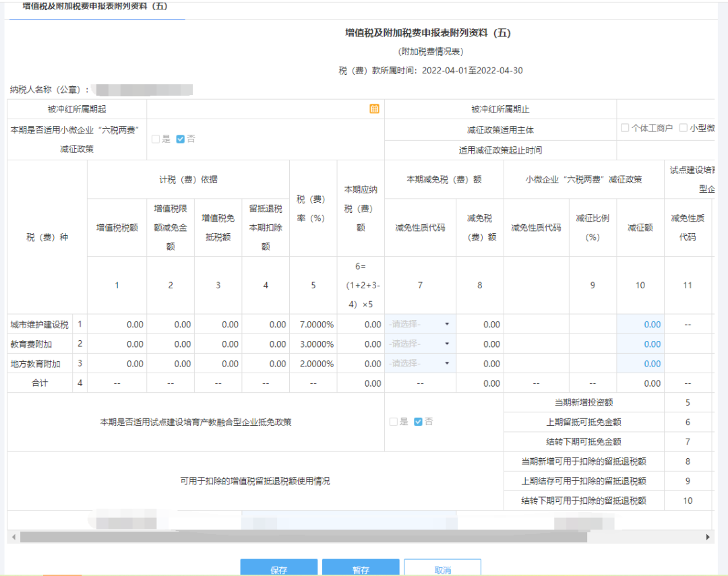Click 增值税税额 cell for 城市维护建设税
Screen dimensions: 728x576
coord(117,325)
